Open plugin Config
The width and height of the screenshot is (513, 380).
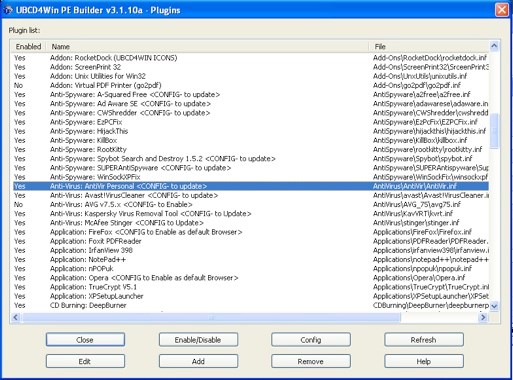311,340
